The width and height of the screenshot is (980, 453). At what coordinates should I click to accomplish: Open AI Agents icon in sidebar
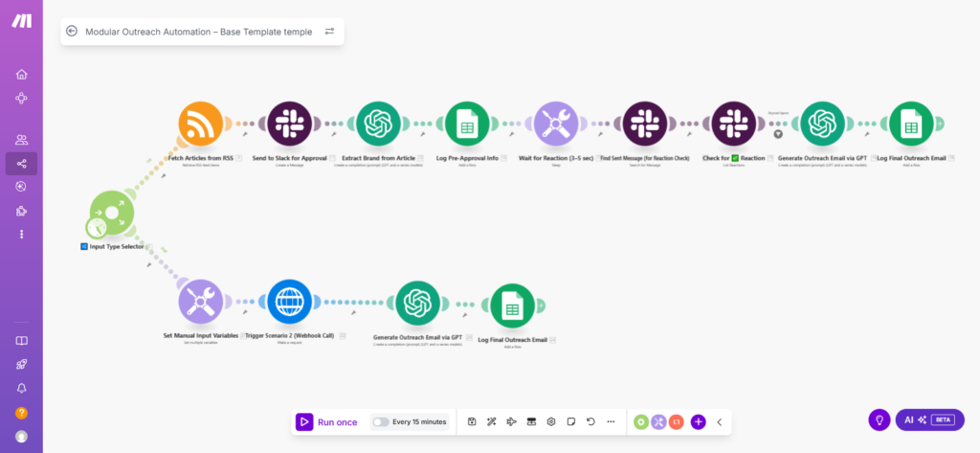[21, 187]
